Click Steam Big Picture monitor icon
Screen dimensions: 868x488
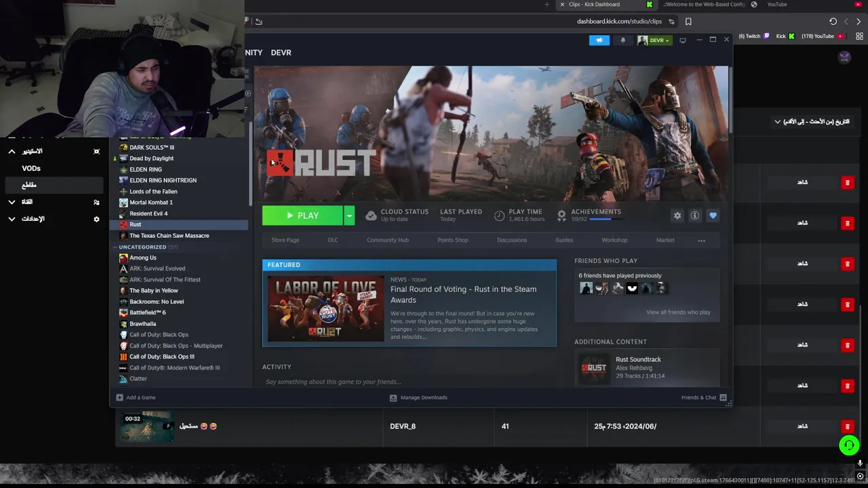[x=682, y=40]
